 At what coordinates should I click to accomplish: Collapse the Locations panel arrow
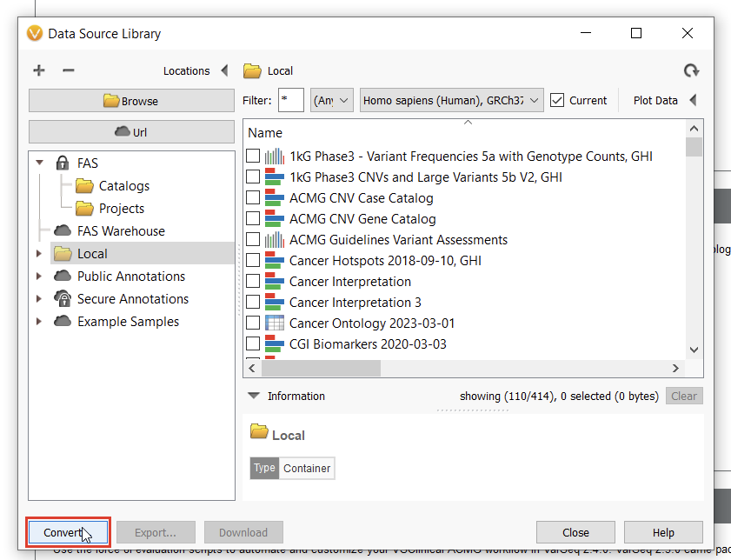[x=223, y=70]
